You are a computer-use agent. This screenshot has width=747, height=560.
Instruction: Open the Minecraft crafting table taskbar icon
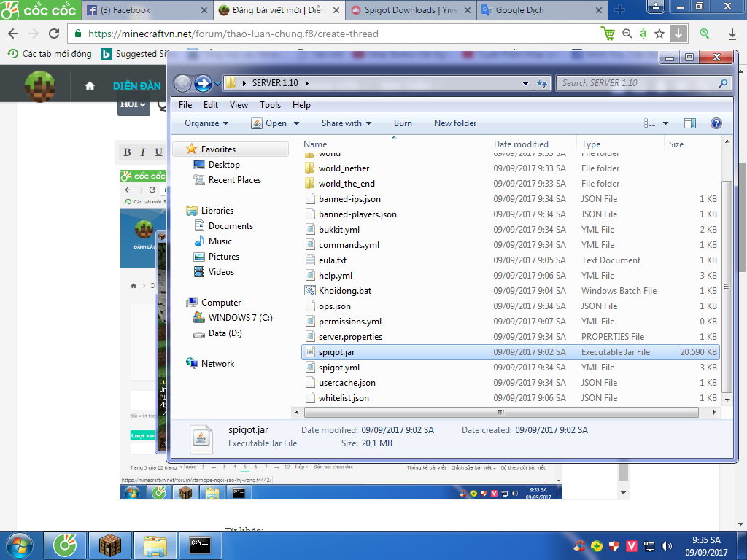pyautogui.click(x=110, y=545)
